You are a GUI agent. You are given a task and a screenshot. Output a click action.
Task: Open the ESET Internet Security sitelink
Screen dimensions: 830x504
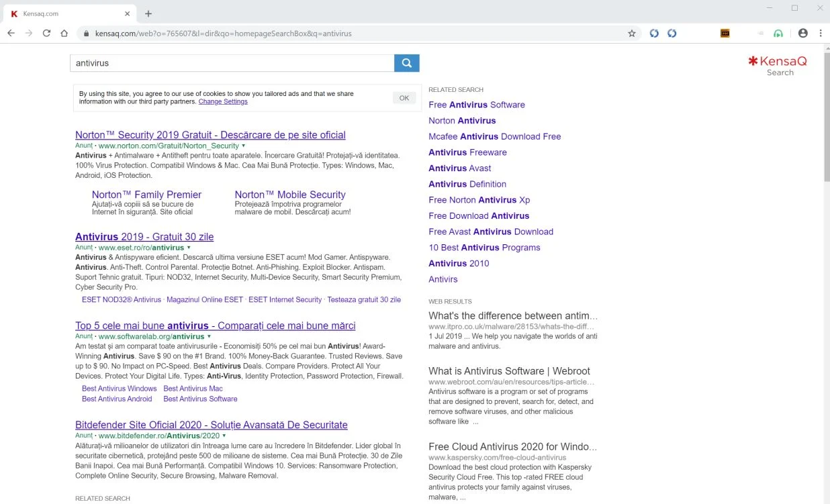(x=285, y=300)
